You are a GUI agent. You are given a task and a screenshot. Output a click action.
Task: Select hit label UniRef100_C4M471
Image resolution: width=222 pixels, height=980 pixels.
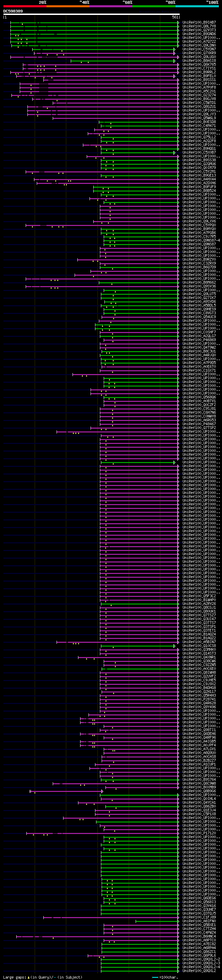click(199, 125)
